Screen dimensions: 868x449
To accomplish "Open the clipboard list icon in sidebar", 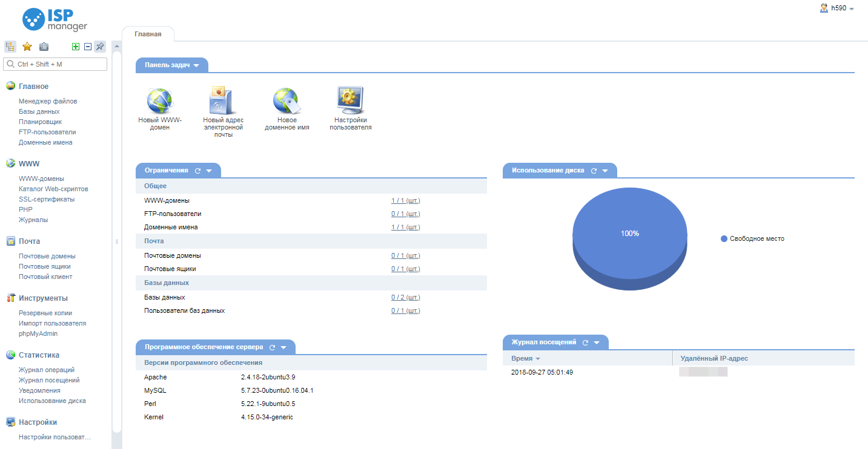I will tap(44, 47).
